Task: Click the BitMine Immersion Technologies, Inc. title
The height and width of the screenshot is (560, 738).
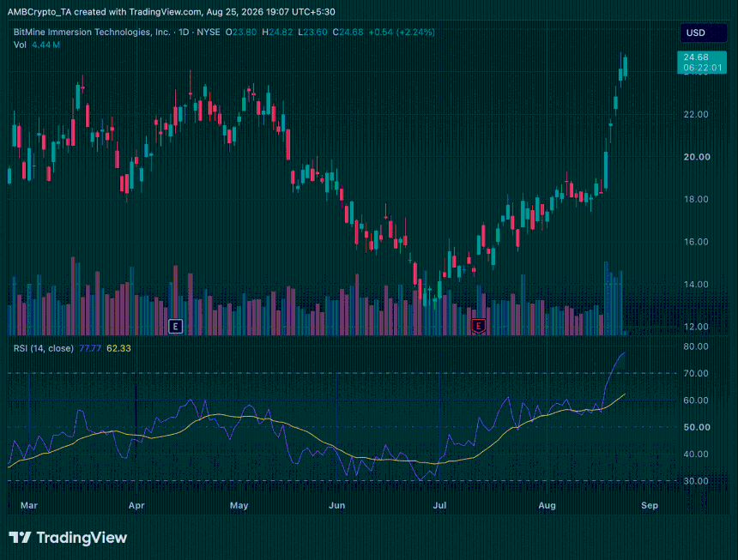Action: (x=92, y=32)
